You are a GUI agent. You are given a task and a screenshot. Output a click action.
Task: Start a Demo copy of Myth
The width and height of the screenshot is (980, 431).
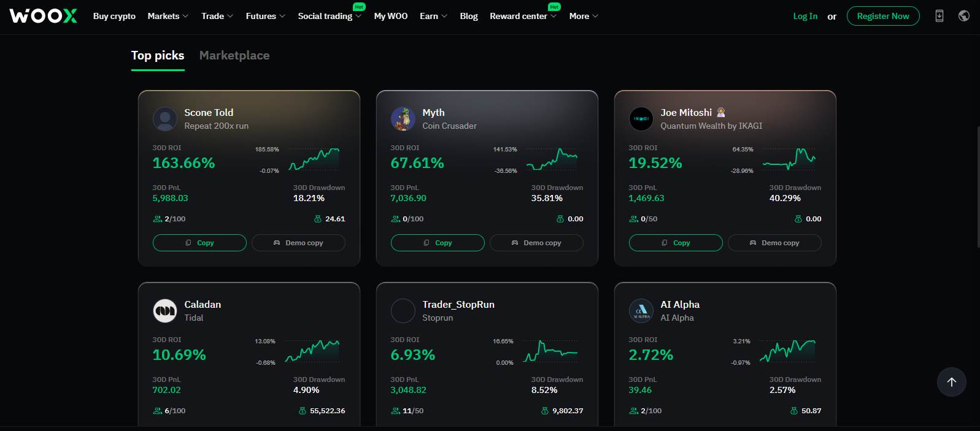[536, 243]
